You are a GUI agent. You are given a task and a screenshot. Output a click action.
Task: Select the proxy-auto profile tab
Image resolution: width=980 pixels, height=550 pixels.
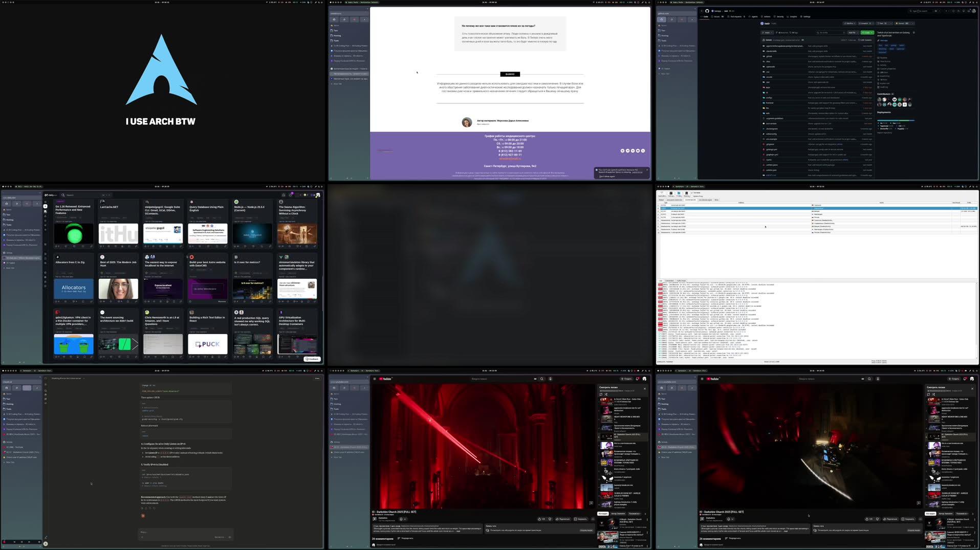click(674, 200)
